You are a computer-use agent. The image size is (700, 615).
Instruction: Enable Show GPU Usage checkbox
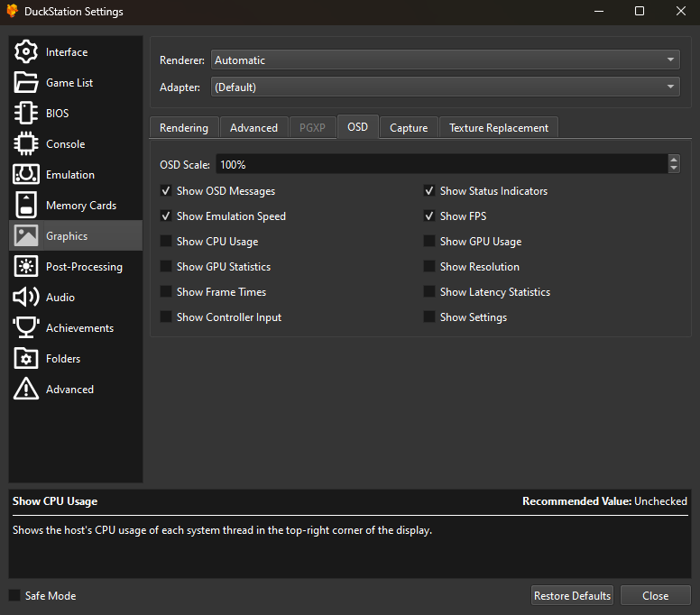click(x=429, y=242)
